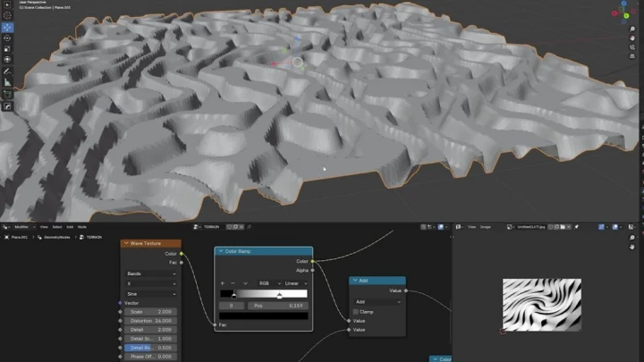Image resolution: width=644 pixels, height=362 pixels.
Task: Click the image editor pan hand icon
Action: click(632, 247)
